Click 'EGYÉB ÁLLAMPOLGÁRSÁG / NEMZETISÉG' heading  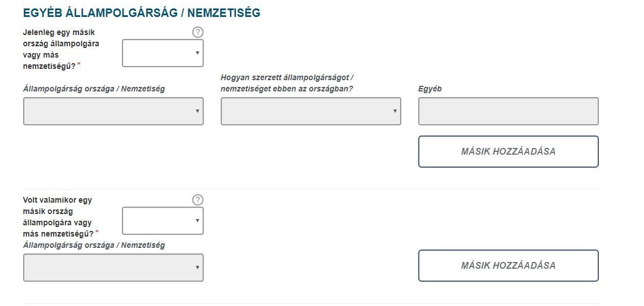pyautogui.click(x=142, y=13)
